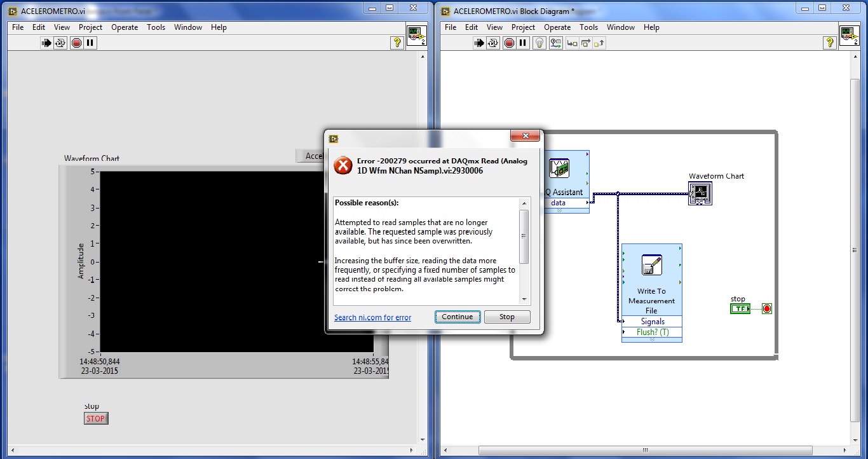
Task: Toggle the Highlight Execution light bulb
Action: point(539,43)
